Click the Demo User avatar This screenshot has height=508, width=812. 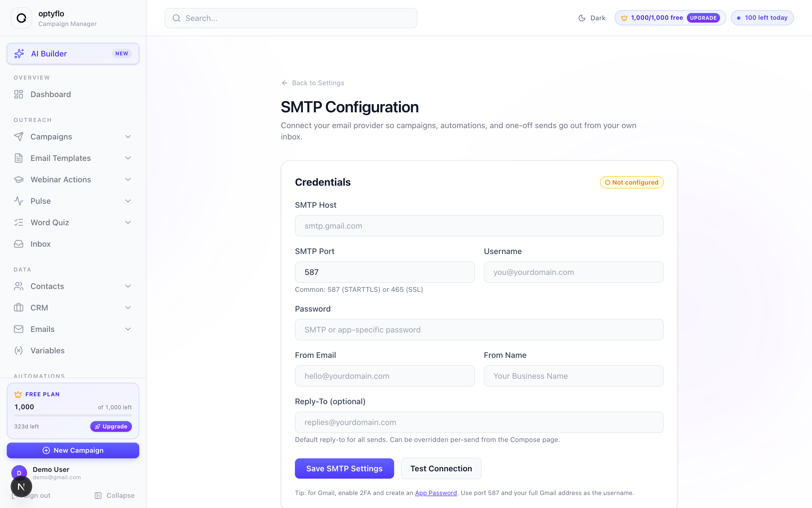[x=19, y=473]
